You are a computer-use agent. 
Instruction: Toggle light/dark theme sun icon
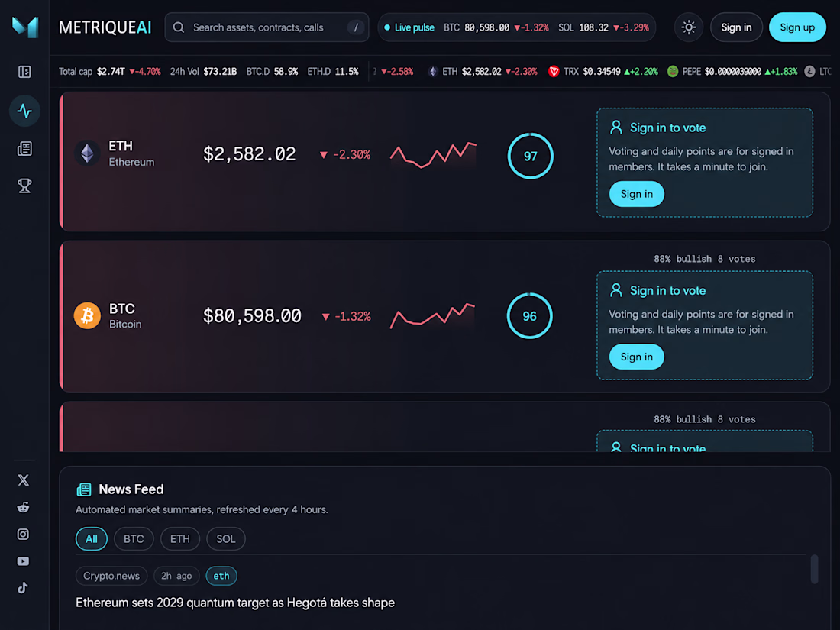pos(688,27)
